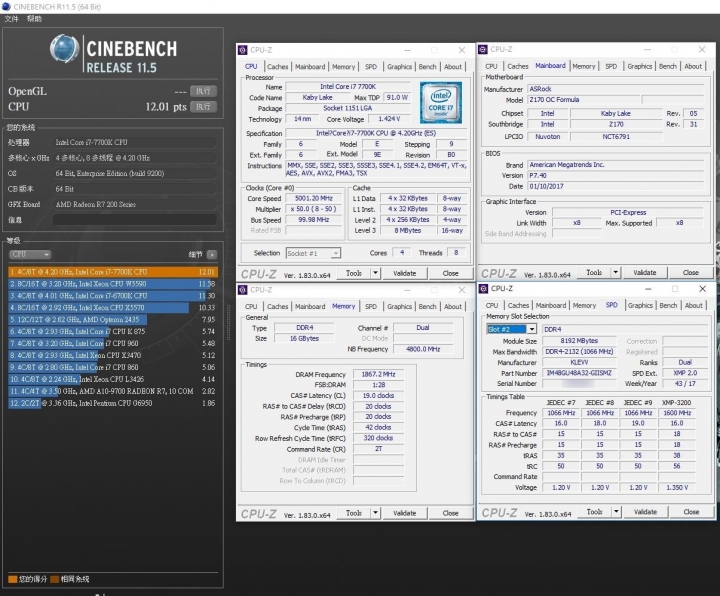
Task: Run the CPU benchmark button
Action: [203, 107]
